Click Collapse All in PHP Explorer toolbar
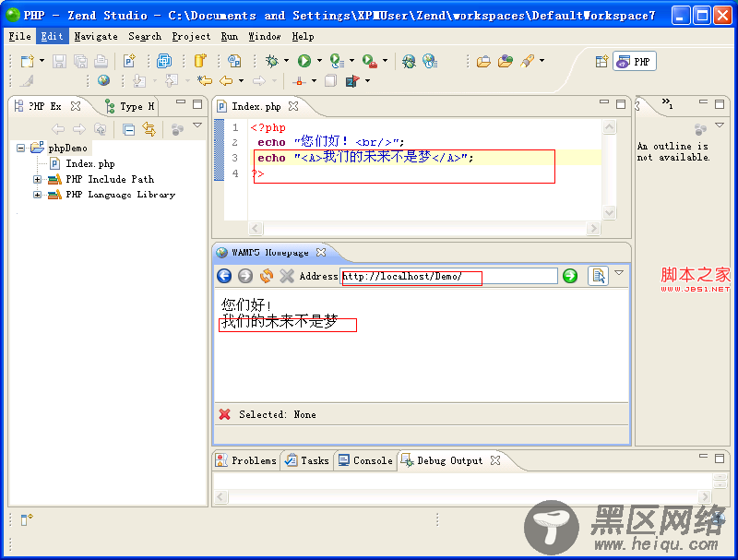Viewport: 738px width, 560px height. point(129,129)
